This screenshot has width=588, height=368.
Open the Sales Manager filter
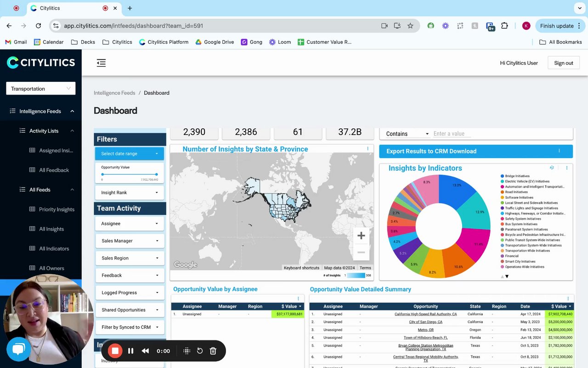130,241
